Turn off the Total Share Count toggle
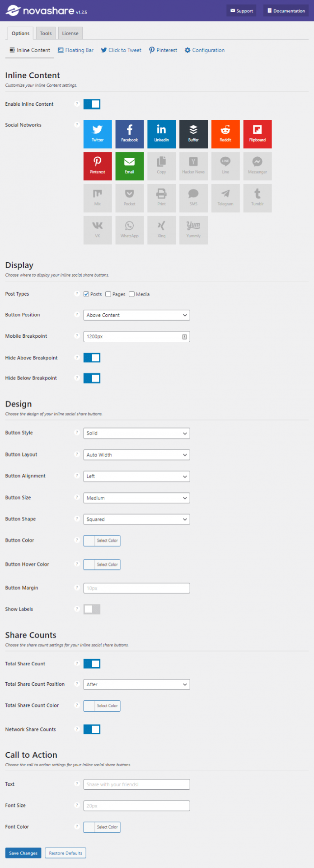The width and height of the screenshot is (314, 868). [92, 663]
